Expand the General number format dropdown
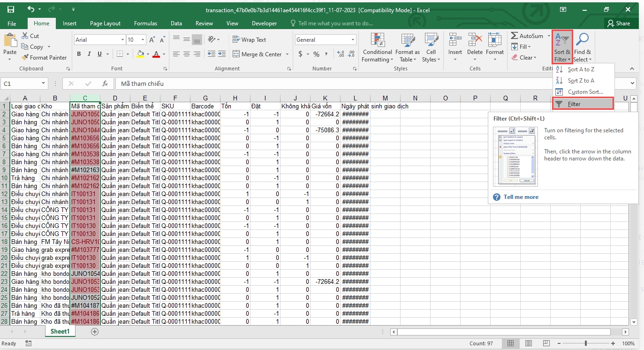Viewport: 644px width, 350px height. tap(353, 40)
